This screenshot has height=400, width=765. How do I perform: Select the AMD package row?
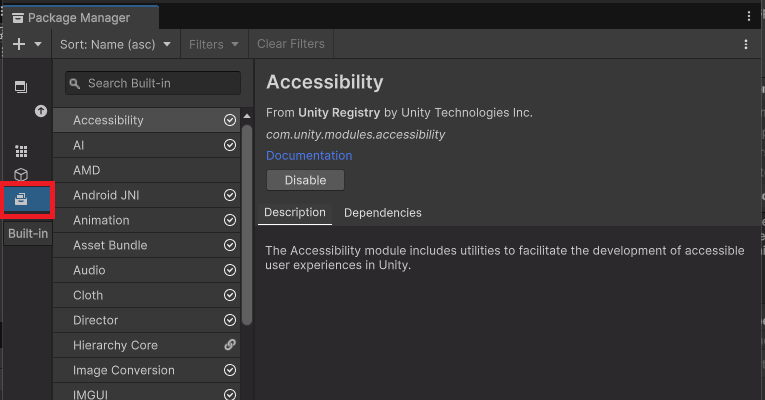pos(146,170)
